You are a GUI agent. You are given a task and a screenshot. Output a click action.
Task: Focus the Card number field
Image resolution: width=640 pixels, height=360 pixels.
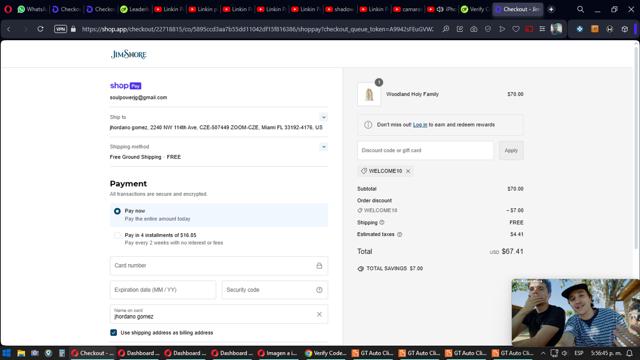point(219,266)
